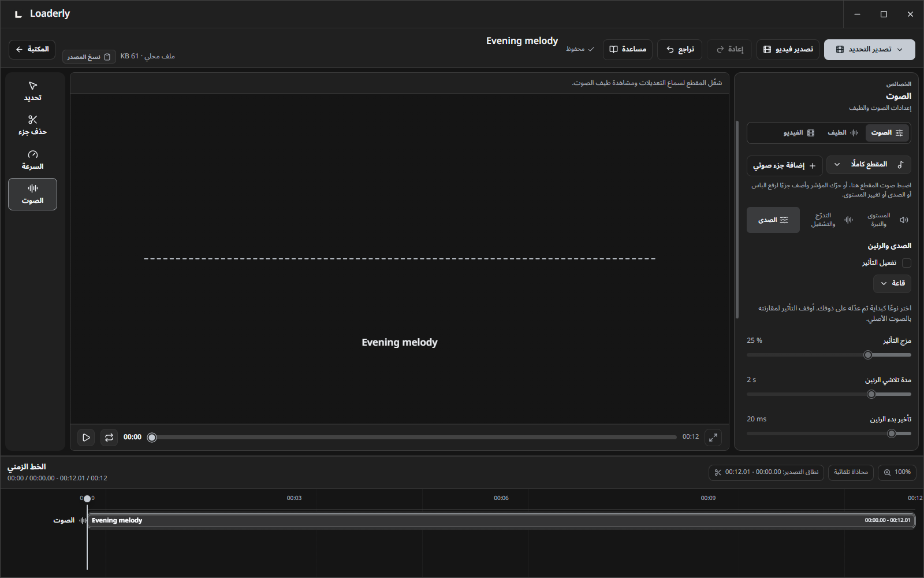Toggle محاذاة تلقائية auto snapping

tap(851, 473)
